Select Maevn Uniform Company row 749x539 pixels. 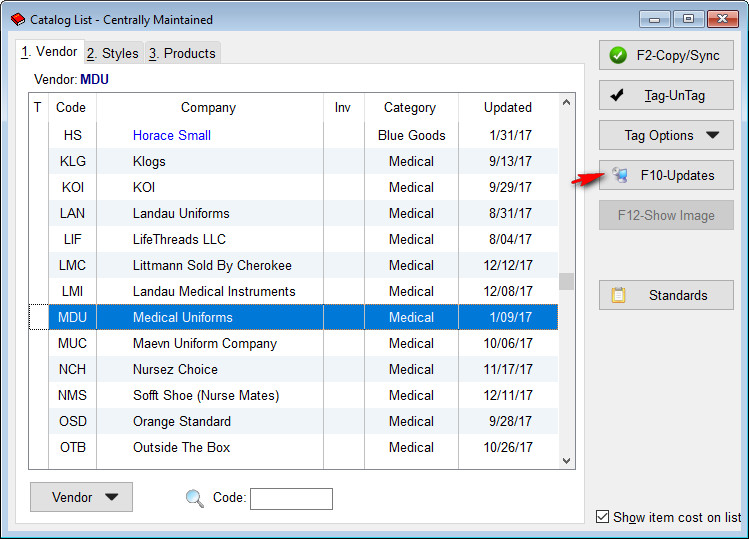click(294, 343)
